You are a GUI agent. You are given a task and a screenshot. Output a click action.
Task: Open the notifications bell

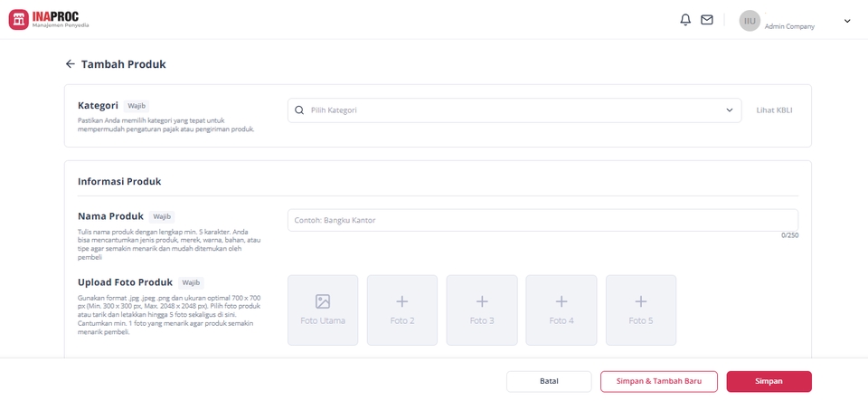[685, 20]
